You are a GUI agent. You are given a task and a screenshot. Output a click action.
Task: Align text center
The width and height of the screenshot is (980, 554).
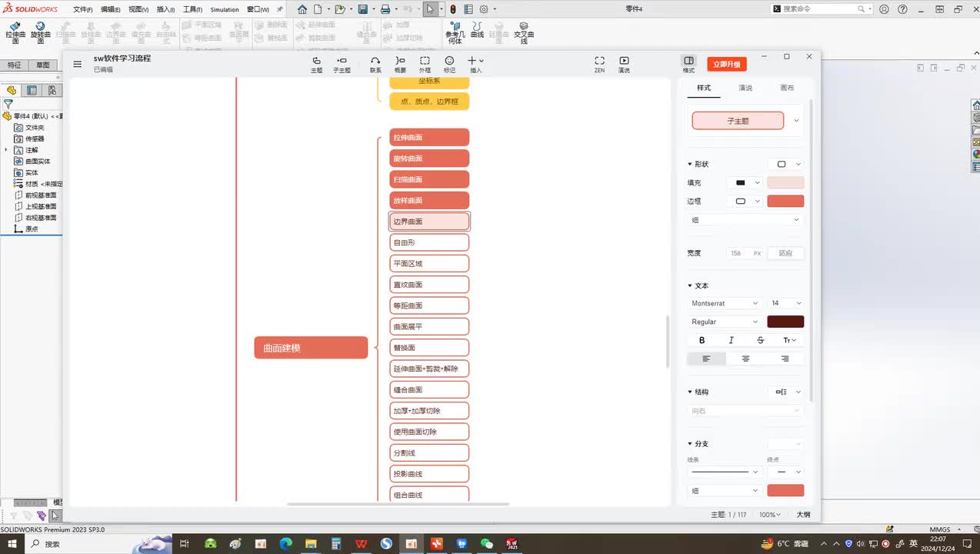point(745,359)
